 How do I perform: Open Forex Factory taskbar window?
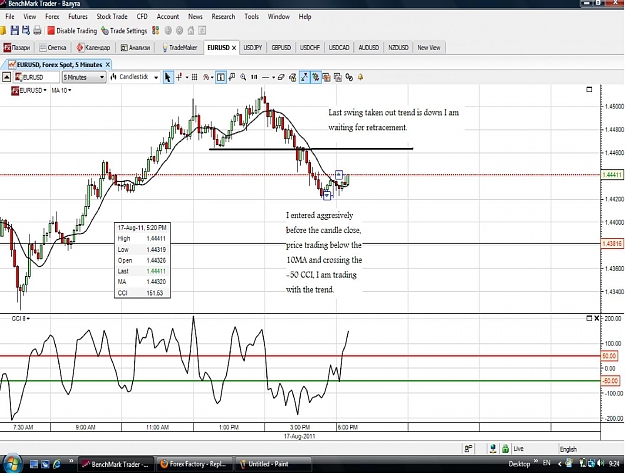pyautogui.click(x=193, y=464)
